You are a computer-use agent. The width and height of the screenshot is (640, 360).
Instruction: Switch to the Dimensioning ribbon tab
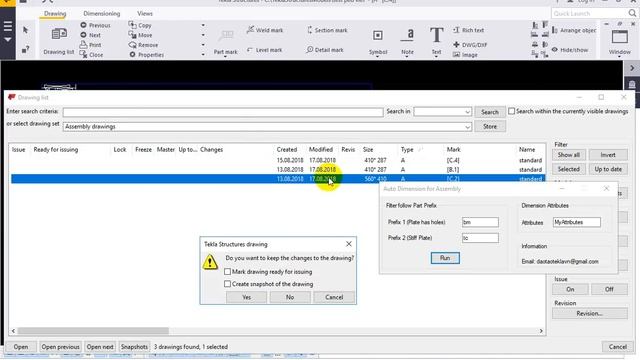[102, 13]
